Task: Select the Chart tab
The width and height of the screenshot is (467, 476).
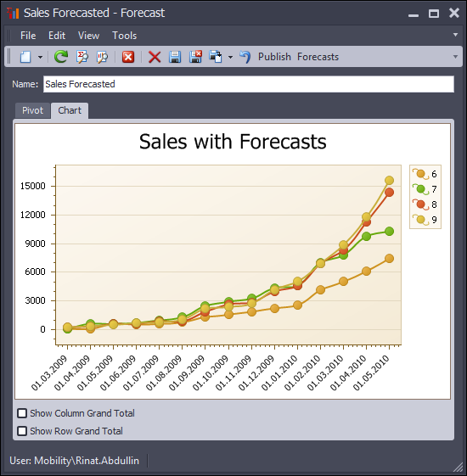Action: (70, 110)
